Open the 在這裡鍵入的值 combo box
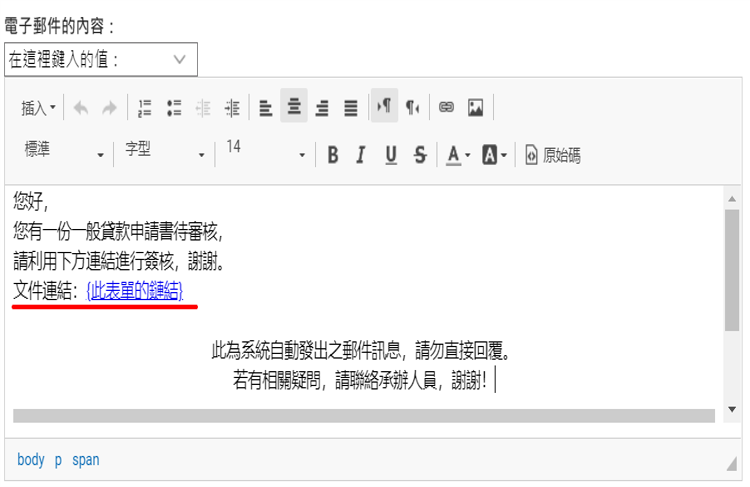The width and height of the screenshot is (750, 487). point(101,59)
